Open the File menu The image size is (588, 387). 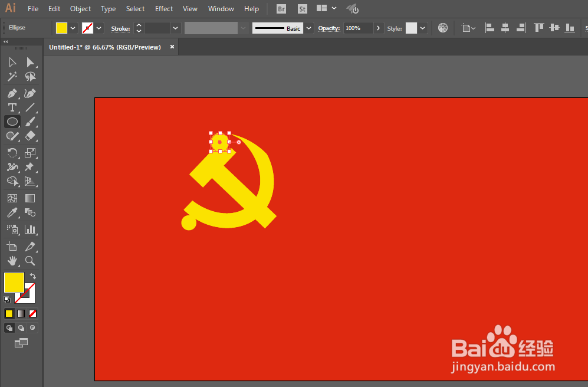(x=33, y=9)
